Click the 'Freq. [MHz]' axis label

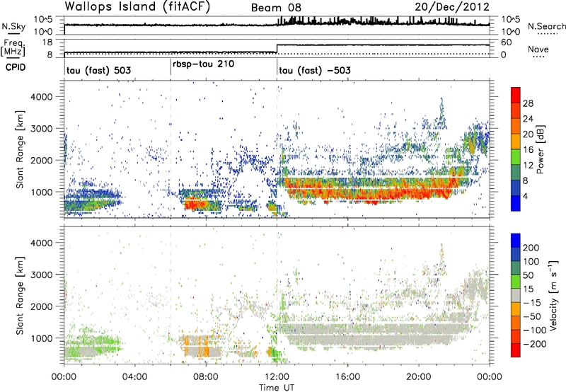tap(13, 48)
